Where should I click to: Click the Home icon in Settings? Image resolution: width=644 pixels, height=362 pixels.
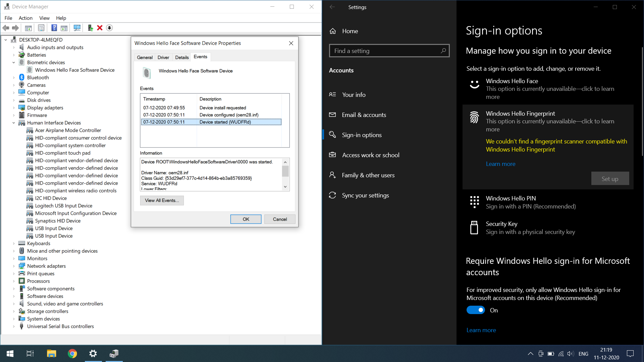point(333,31)
